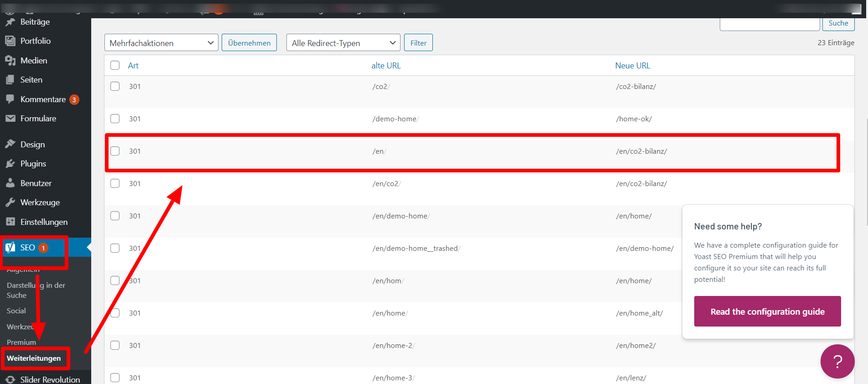Viewport: 868px width, 384px height.
Task: Open the Alle Redirect-Typen dropdown
Action: pyautogui.click(x=343, y=43)
